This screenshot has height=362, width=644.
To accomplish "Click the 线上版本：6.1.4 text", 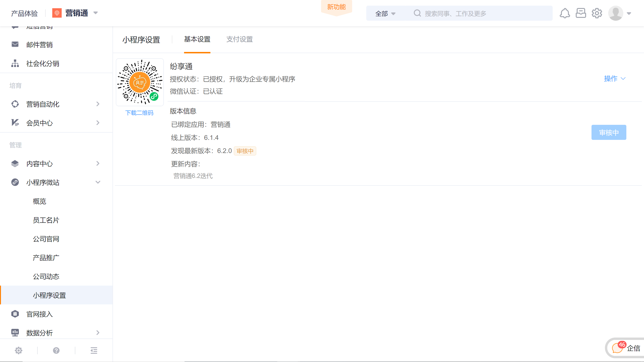I will (195, 138).
